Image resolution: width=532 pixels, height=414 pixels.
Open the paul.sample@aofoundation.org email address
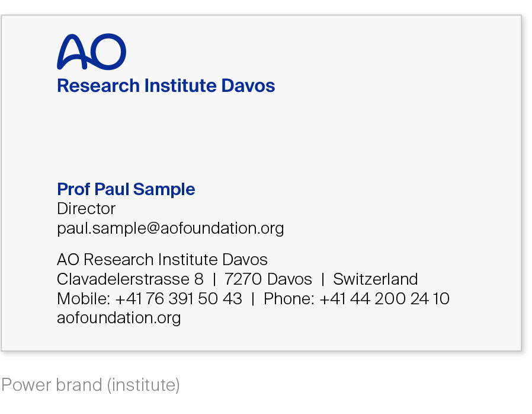click(170, 228)
